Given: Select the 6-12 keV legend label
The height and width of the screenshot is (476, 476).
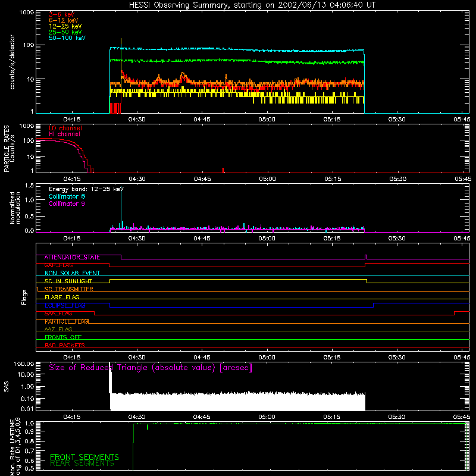Looking at the screenshot, I should pyautogui.click(x=64, y=20).
